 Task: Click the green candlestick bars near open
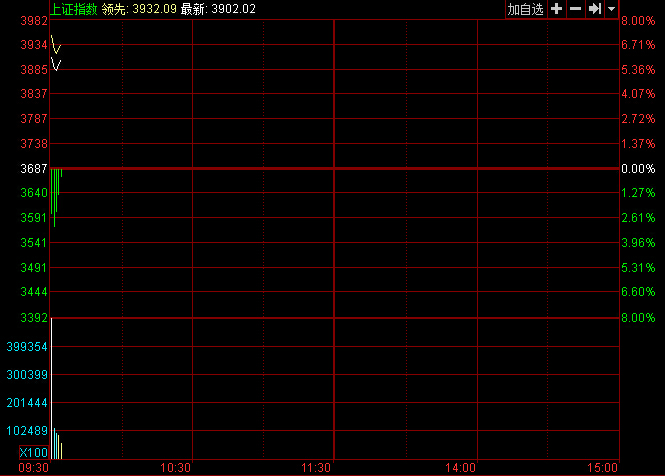55,195
